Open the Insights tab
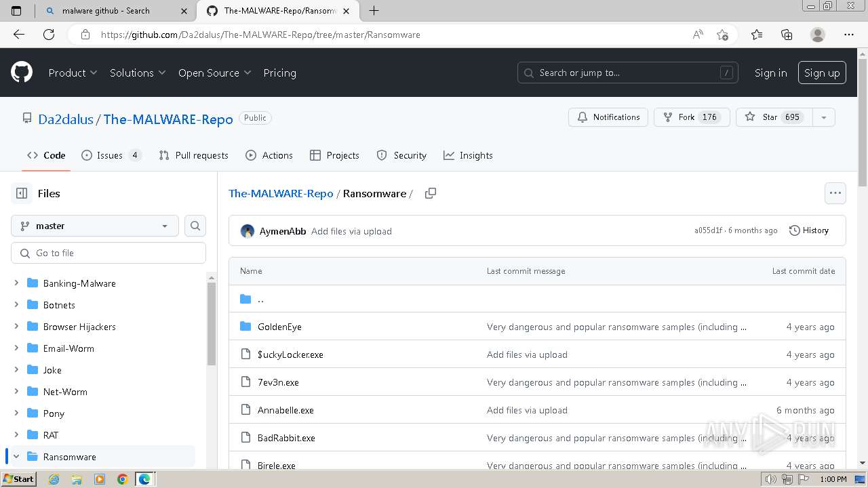 click(x=468, y=155)
